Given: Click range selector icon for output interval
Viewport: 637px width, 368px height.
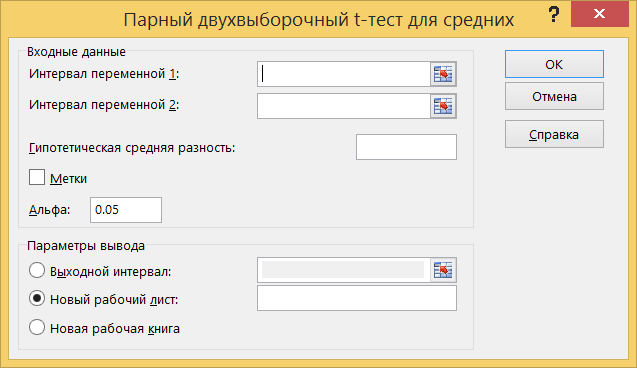Looking at the screenshot, I should 443,270.
